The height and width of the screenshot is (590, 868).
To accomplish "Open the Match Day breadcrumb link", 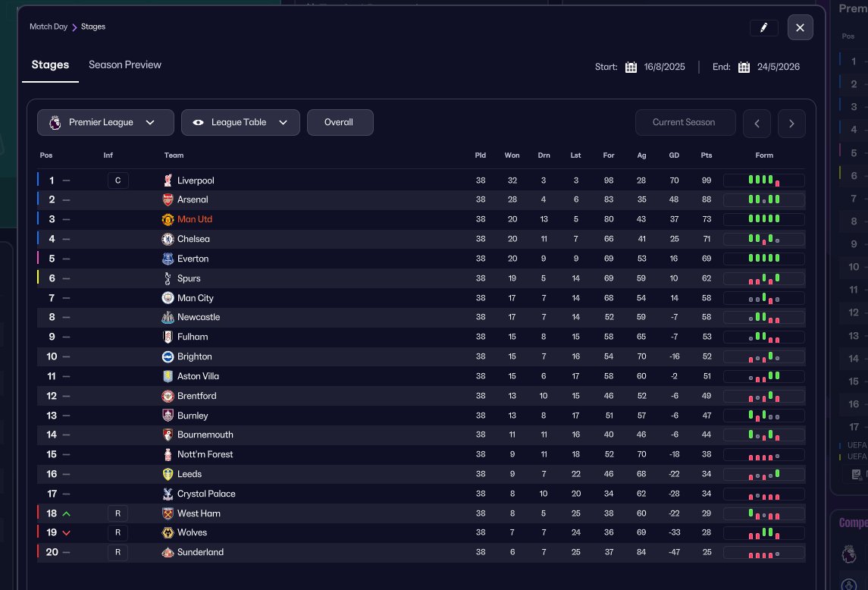I will (49, 27).
